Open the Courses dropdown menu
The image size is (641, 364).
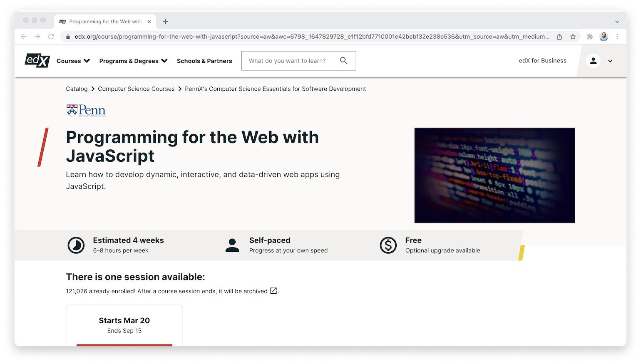tap(73, 61)
